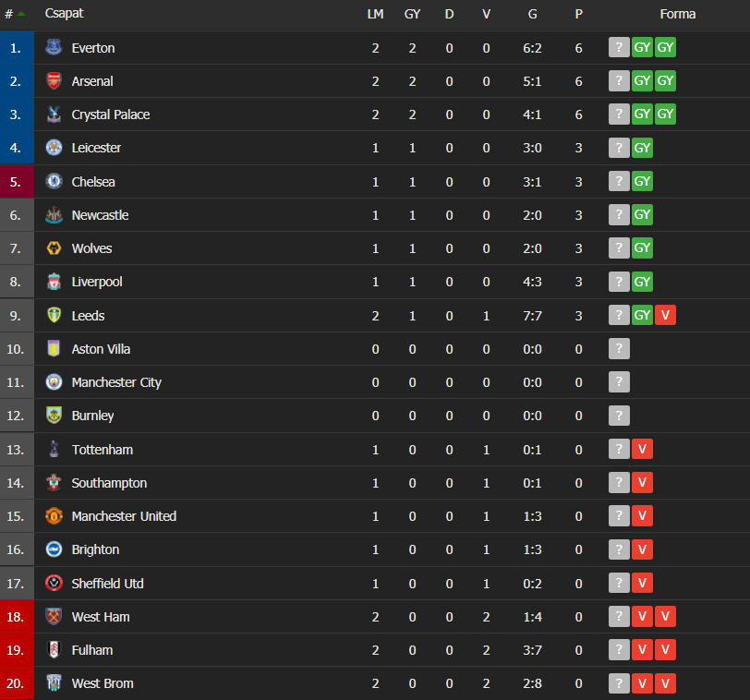Image resolution: width=750 pixels, height=700 pixels.
Task: Click Aston Villa's grey question mark badge
Action: coord(619,349)
